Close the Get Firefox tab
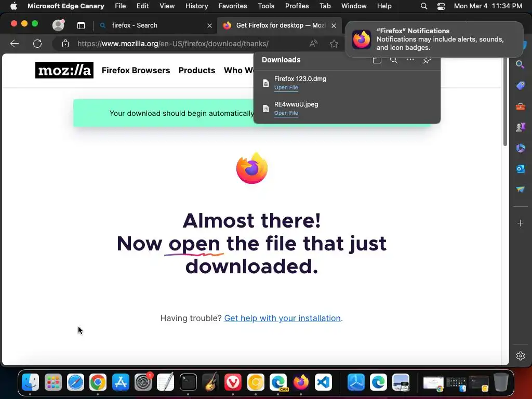 pos(334,26)
